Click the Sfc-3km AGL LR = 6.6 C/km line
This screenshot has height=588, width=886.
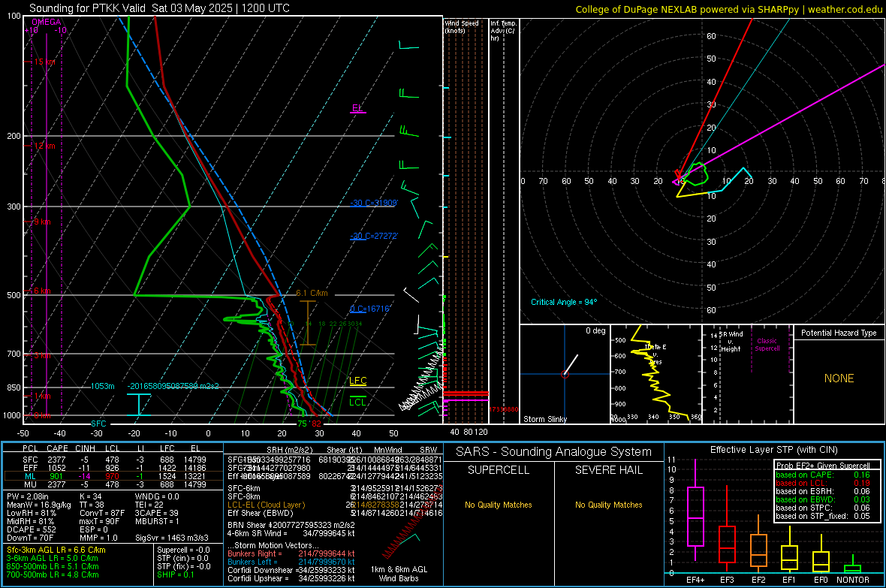pos(56,550)
